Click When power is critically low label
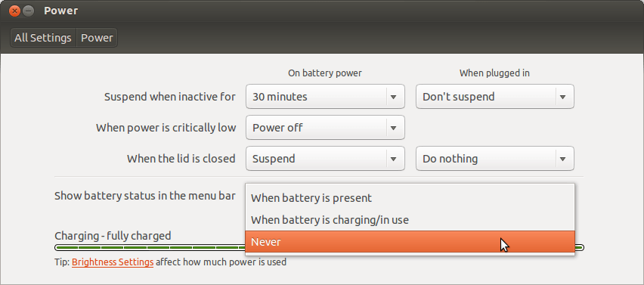Image resolution: width=644 pixels, height=285 pixels. 166,128
